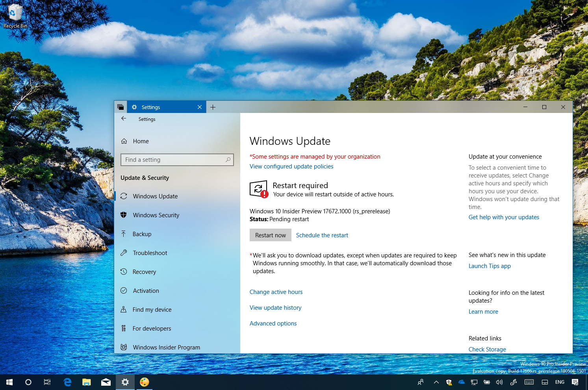Click the ENG language indicator
The height and width of the screenshot is (390, 588).
[560, 382]
